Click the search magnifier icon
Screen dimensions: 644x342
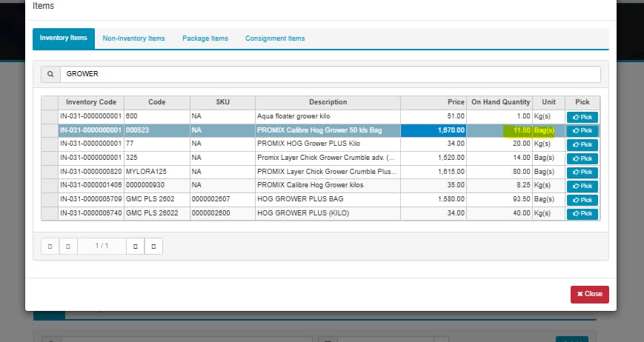[50, 75]
